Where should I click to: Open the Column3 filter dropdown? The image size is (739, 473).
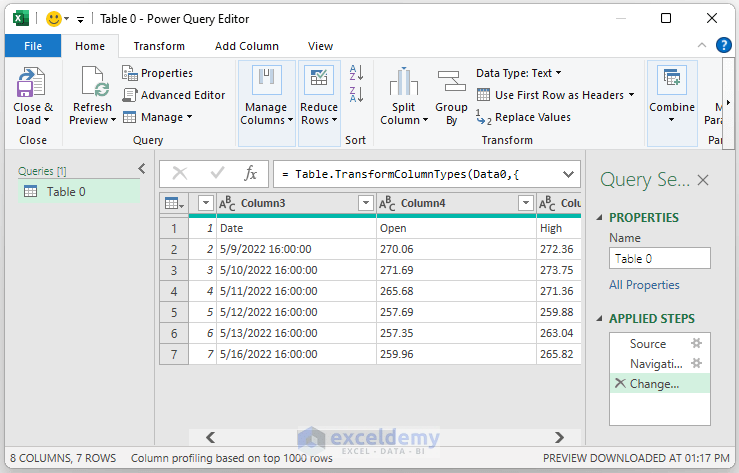(366, 204)
